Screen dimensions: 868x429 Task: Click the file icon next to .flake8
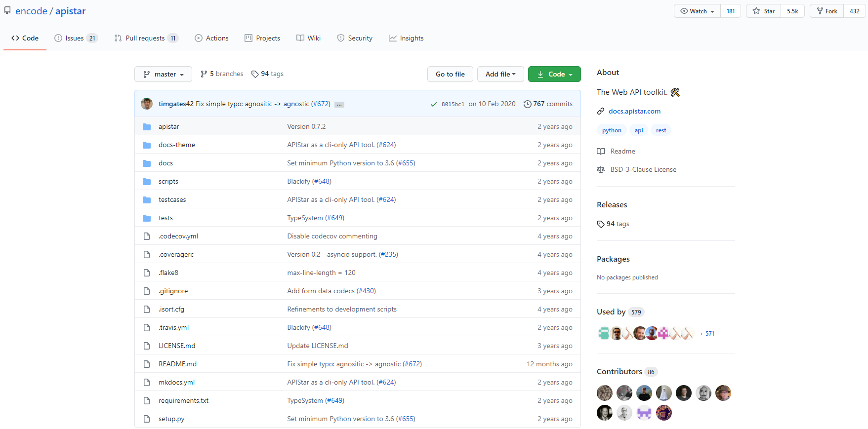(147, 273)
